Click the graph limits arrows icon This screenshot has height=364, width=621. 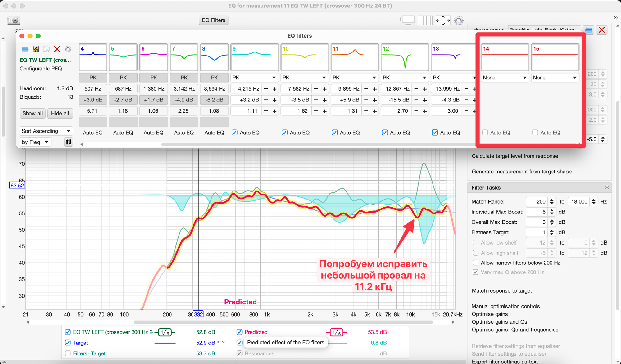[x=443, y=20]
